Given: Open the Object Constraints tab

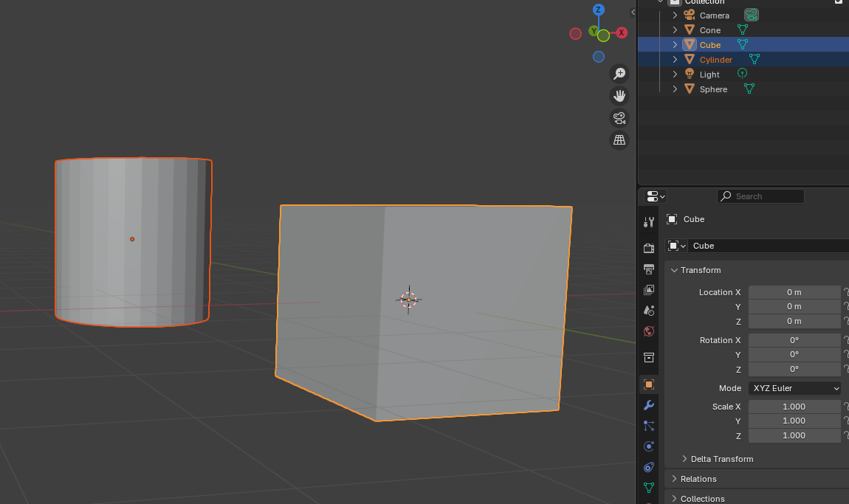Looking at the screenshot, I should (x=649, y=466).
